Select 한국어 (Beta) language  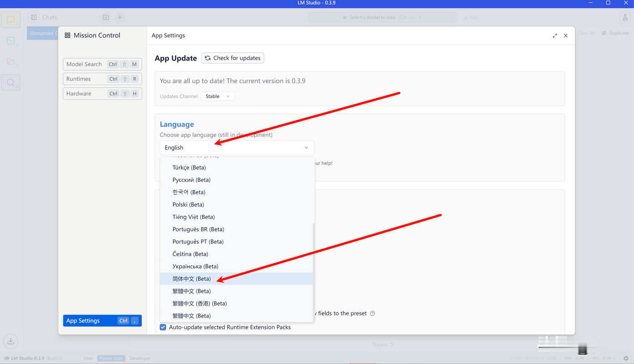pos(236,192)
